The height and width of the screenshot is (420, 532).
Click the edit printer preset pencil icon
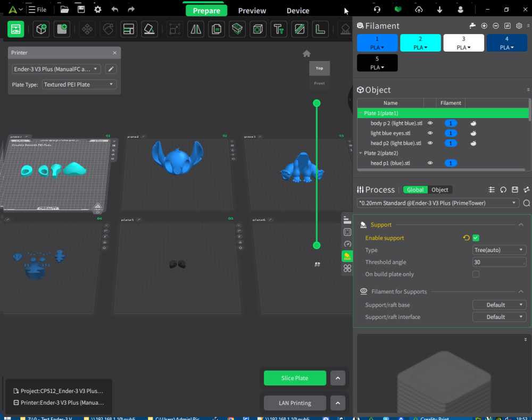[x=111, y=69]
